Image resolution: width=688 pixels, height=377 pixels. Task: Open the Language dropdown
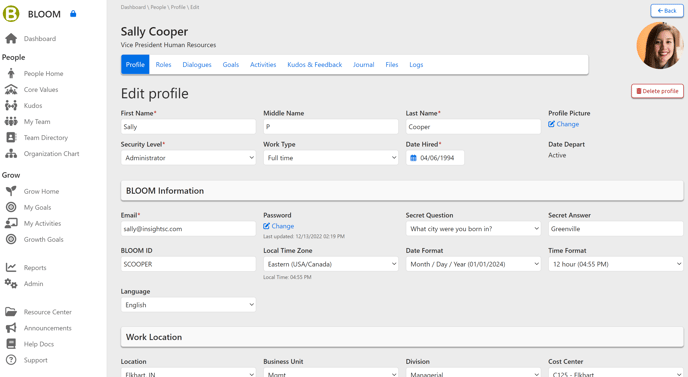[x=188, y=305]
